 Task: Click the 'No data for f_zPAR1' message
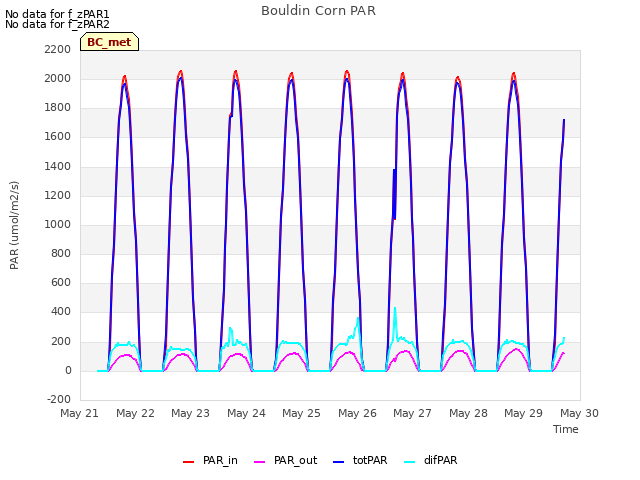click(57, 14)
